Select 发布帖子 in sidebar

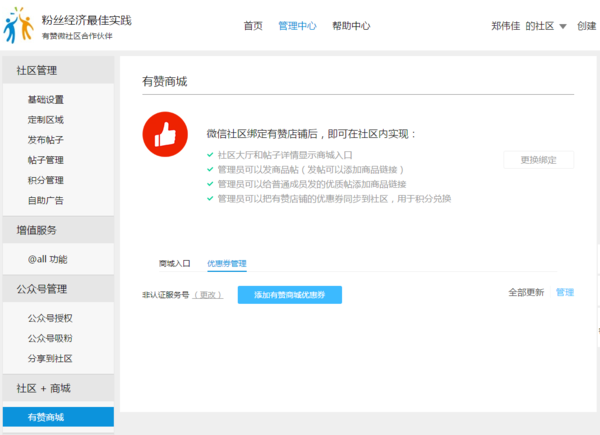pyautogui.click(x=46, y=140)
